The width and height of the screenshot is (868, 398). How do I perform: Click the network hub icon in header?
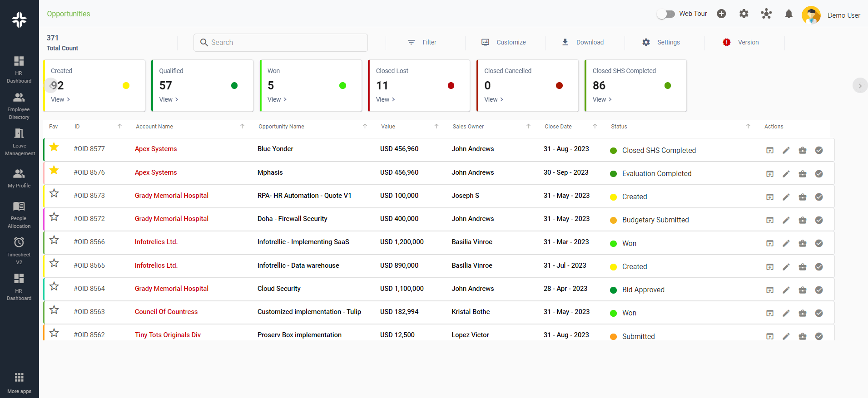(x=766, y=14)
